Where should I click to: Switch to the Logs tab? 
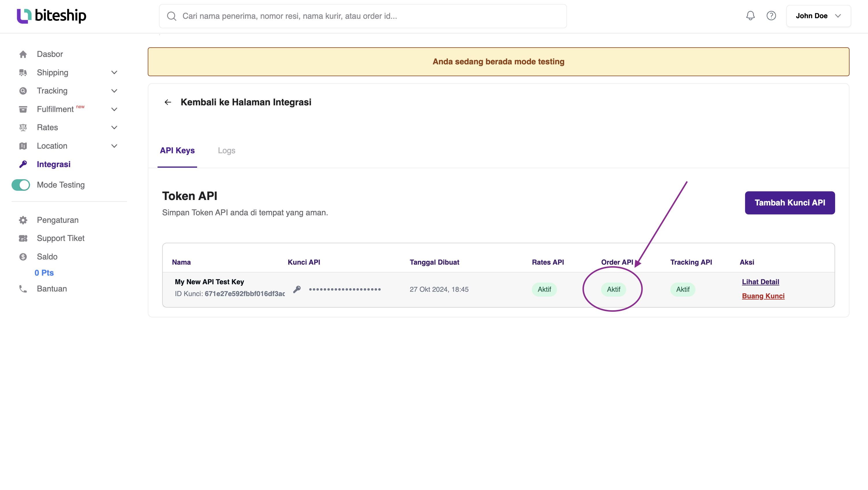(x=227, y=151)
